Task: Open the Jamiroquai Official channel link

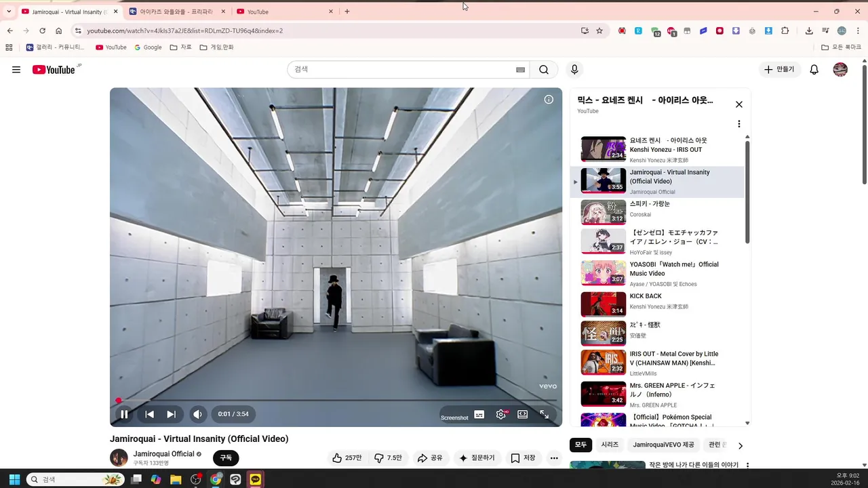Action: (x=163, y=453)
